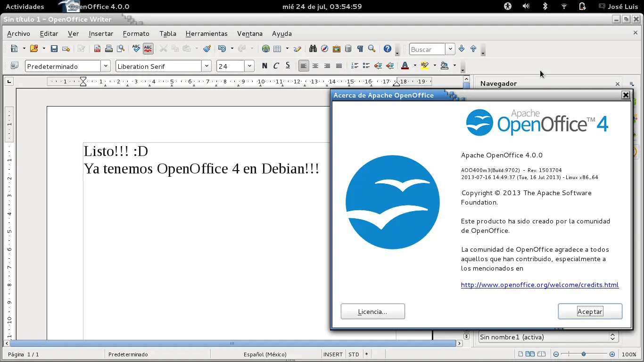The width and height of the screenshot is (644, 362).
Task: Click the font color A swatch
Action: tap(405, 66)
